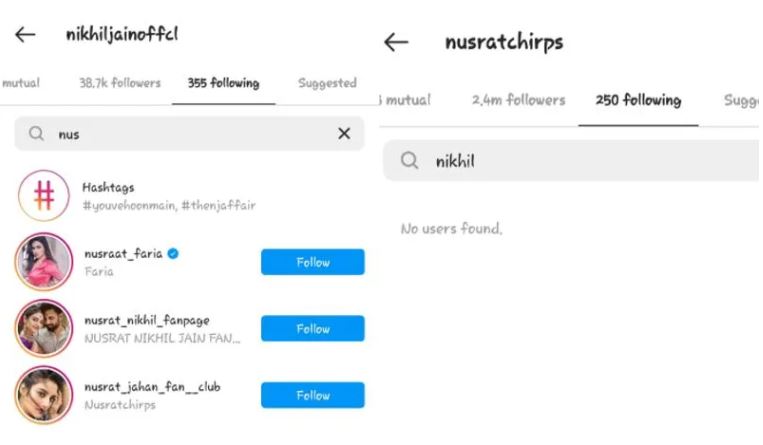Follow nusrat_nikhil_fanpage
The image size is (763, 445).
(x=312, y=329)
